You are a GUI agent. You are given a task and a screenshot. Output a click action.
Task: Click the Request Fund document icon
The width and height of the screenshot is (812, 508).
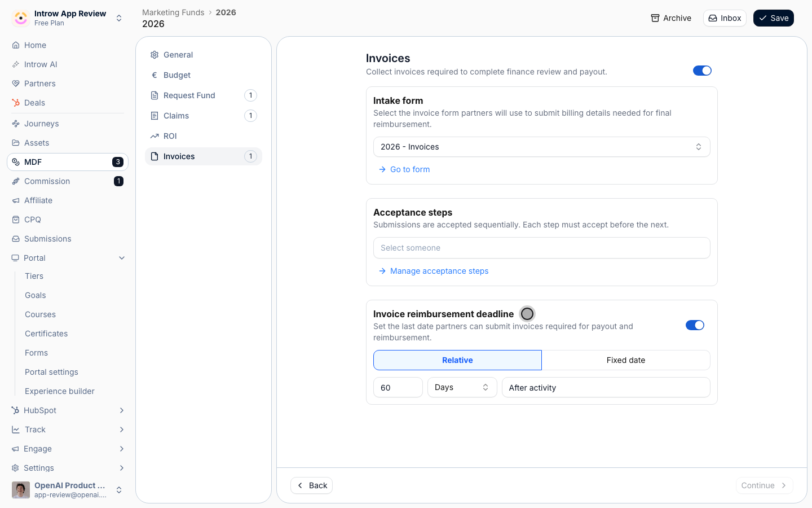pyautogui.click(x=155, y=95)
